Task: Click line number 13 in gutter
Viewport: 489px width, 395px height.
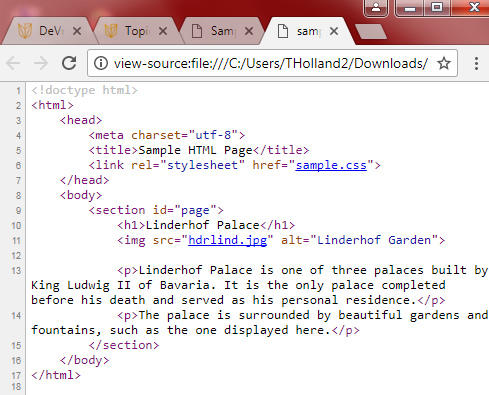Action: coord(16,270)
